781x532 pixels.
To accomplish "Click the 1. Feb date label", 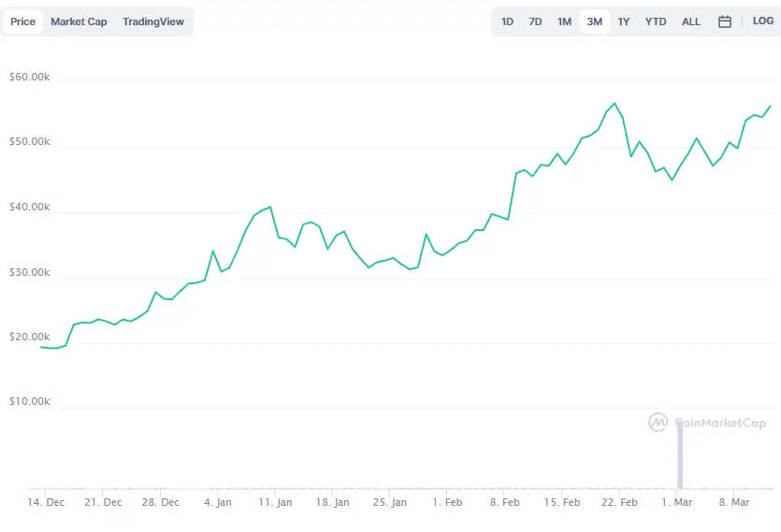I will (447, 502).
